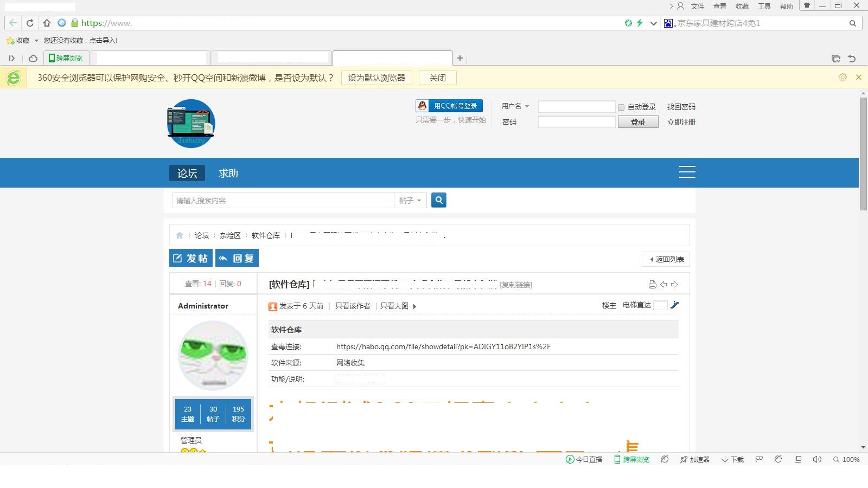Switch to the 跨屏浏览 tab
Viewport: 868px width, 488px height.
[x=66, y=58]
